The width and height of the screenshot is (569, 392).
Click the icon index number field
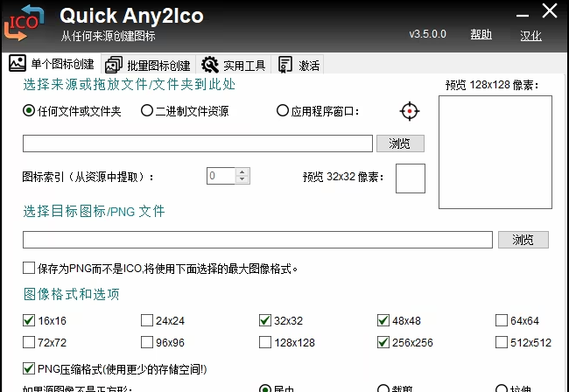(x=221, y=176)
